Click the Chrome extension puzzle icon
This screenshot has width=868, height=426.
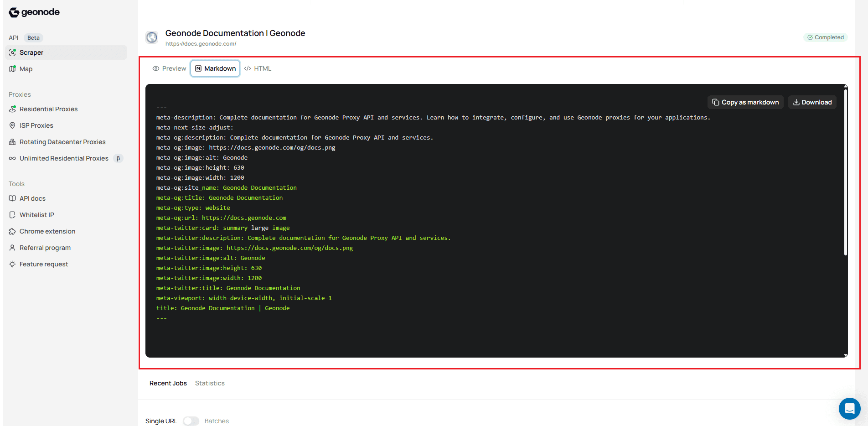pos(12,231)
